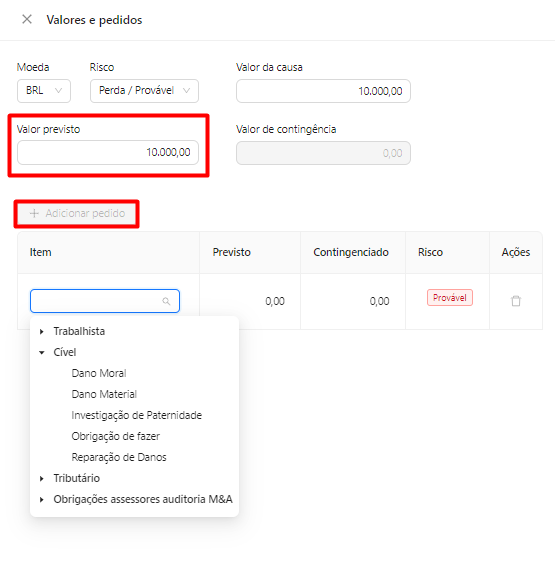Focus the Valor da causa field
This screenshot has height=576, width=555.
pyautogui.click(x=323, y=91)
